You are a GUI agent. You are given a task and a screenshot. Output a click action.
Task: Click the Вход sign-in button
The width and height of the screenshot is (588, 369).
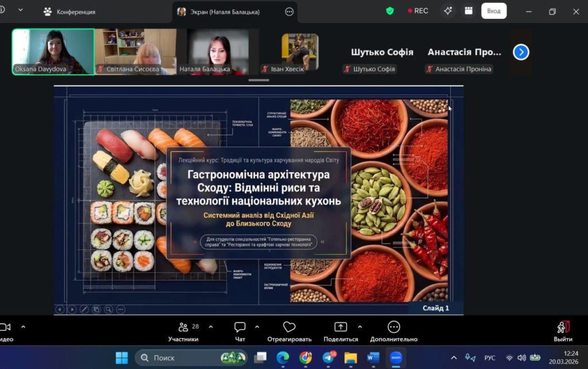coord(493,11)
